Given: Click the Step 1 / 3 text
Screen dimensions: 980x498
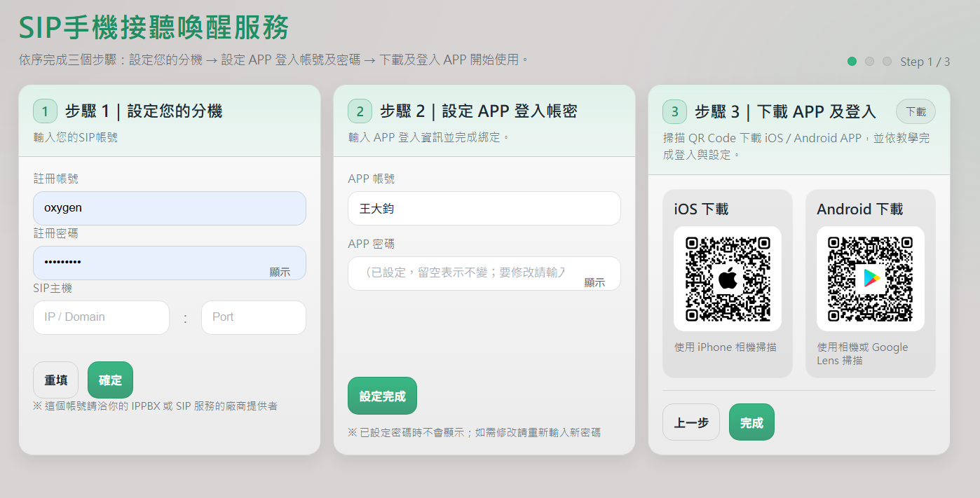Looking at the screenshot, I should 925,62.
